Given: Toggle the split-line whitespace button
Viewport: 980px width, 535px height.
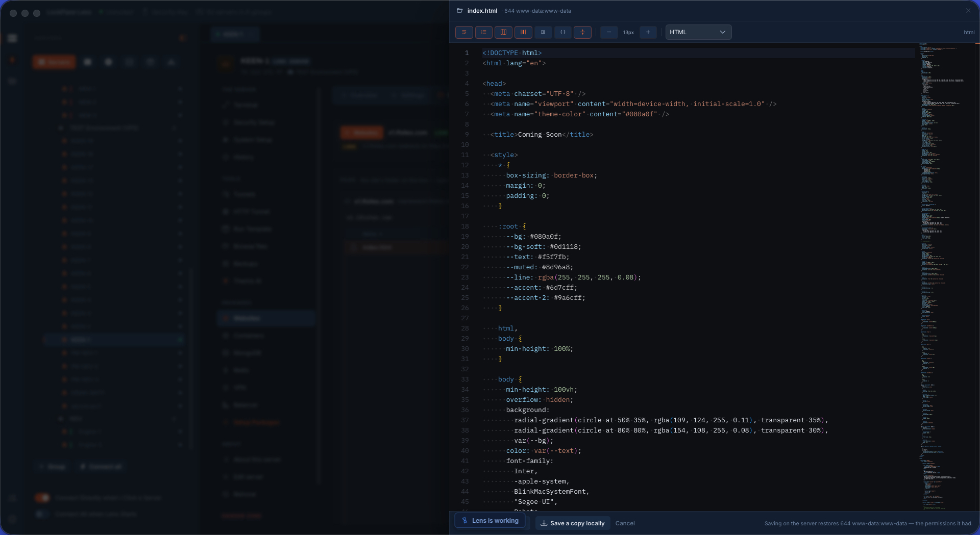Looking at the screenshot, I should pyautogui.click(x=582, y=32).
